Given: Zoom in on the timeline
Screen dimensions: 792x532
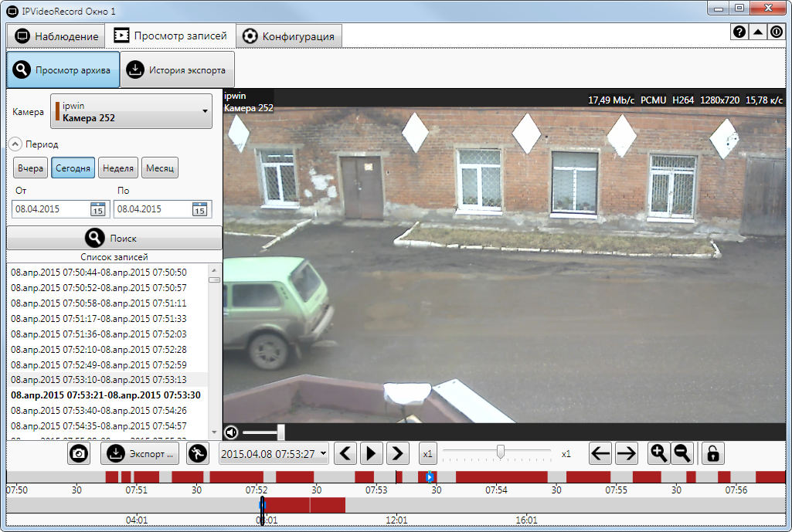Looking at the screenshot, I should 658,453.
